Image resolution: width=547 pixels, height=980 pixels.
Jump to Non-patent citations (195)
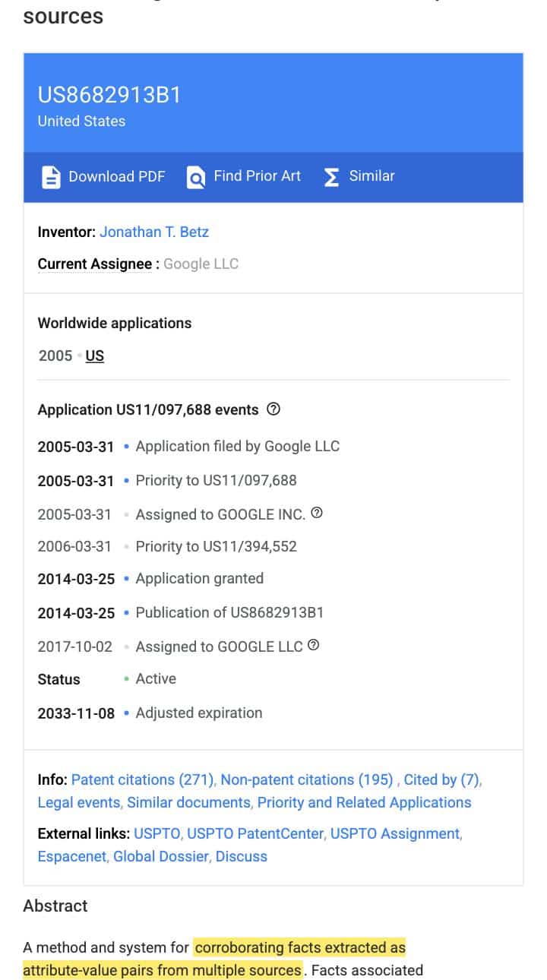coord(307,779)
